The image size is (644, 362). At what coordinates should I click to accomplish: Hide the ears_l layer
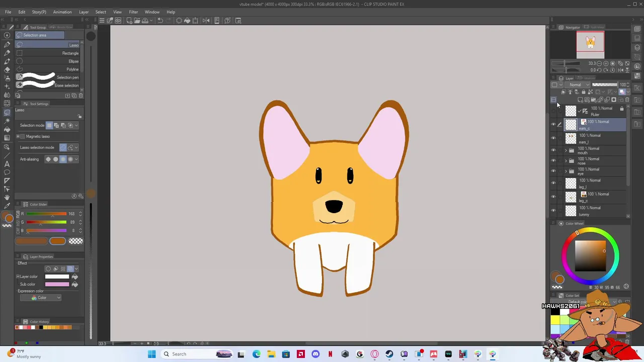pos(553,138)
